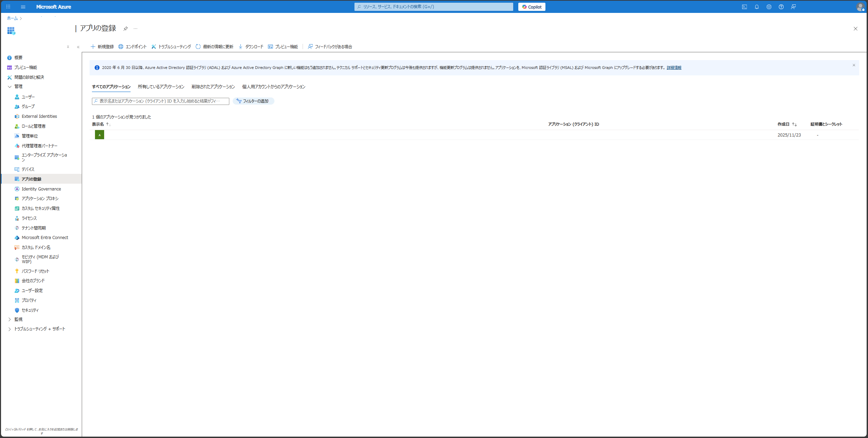This screenshot has width=868, height=438.
Task: Launch Cloud Shell from the top bar
Action: click(x=744, y=7)
